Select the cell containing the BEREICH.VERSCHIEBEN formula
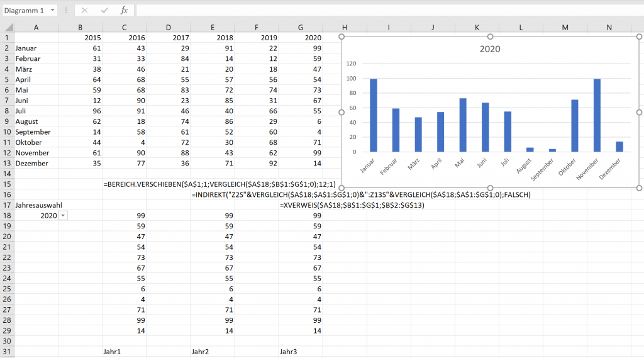The image size is (644, 358). click(125, 184)
